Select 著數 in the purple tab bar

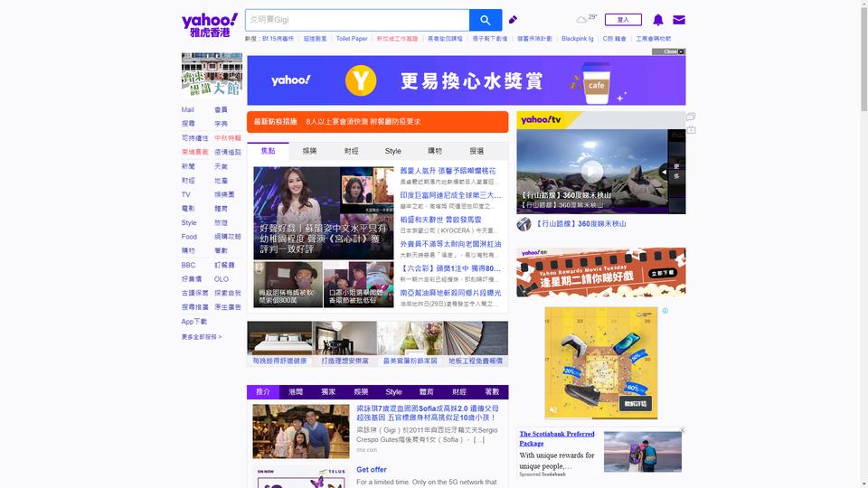(x=492, y=391)
